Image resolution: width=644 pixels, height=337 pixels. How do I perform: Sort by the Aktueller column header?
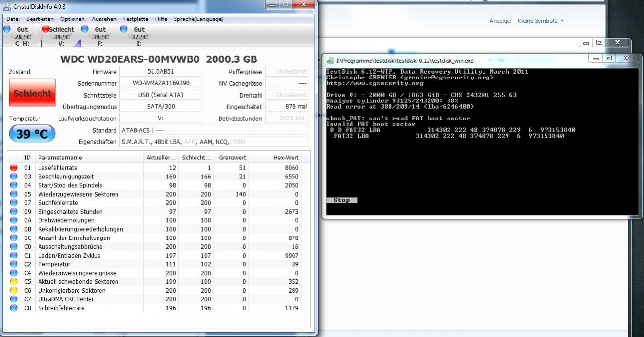(161, 158)
